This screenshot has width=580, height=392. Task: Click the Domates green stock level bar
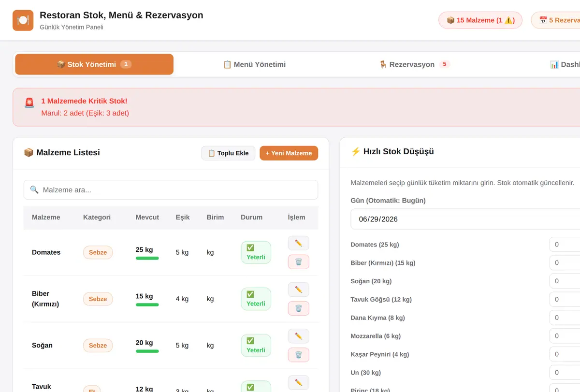pos(147,258)
